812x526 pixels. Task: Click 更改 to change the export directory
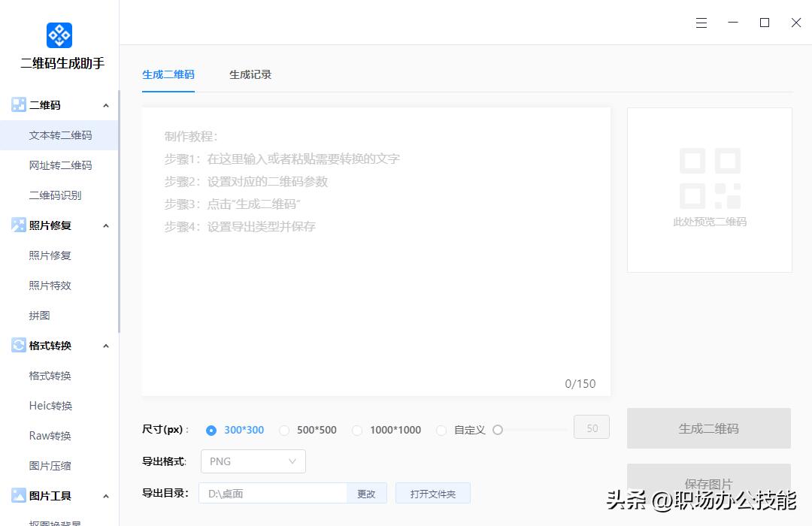pos(366,493)
